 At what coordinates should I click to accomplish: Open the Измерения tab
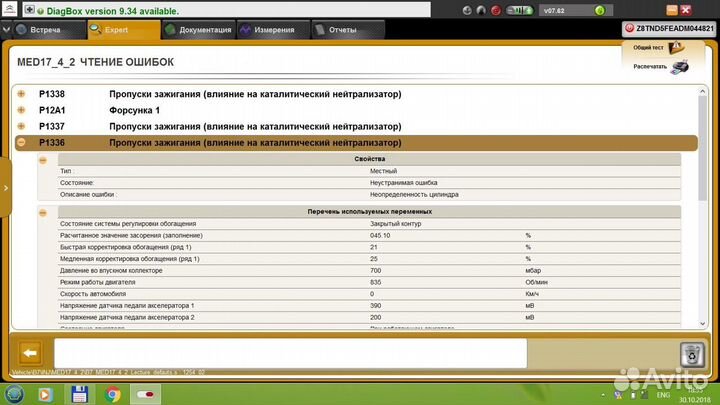click(x=274, y=30)
